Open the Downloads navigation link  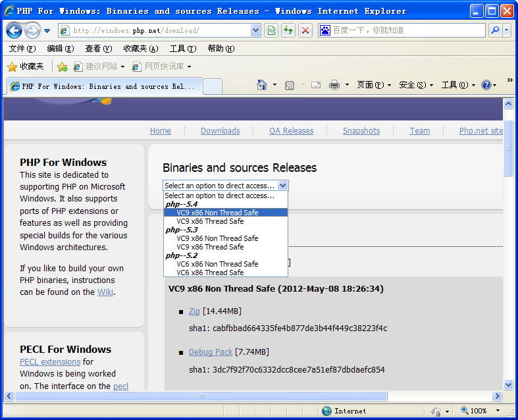click(220, 131)
